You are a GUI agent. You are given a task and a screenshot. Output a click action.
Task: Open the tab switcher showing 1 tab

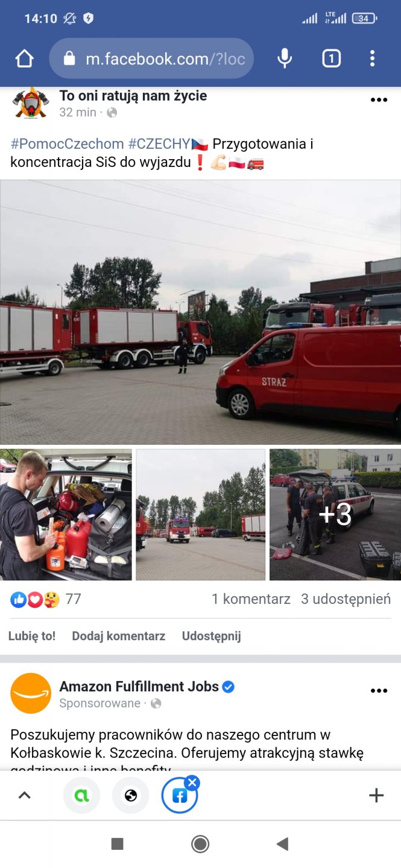(331, 58)
